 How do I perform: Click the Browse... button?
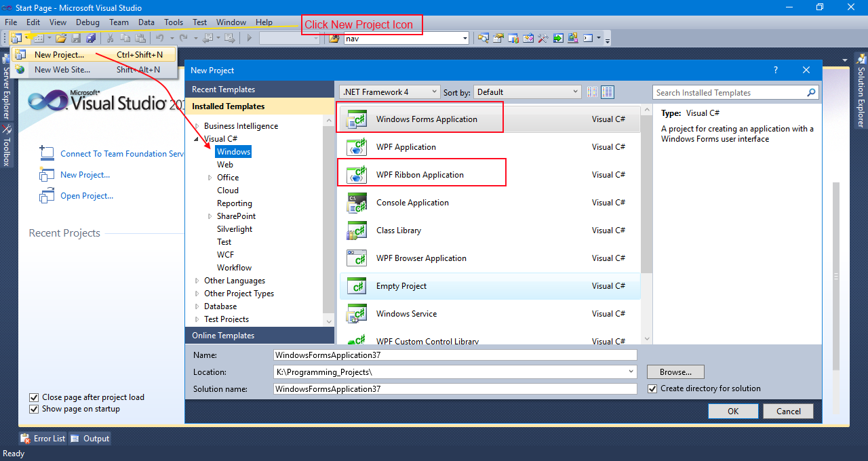pos(675,372)
